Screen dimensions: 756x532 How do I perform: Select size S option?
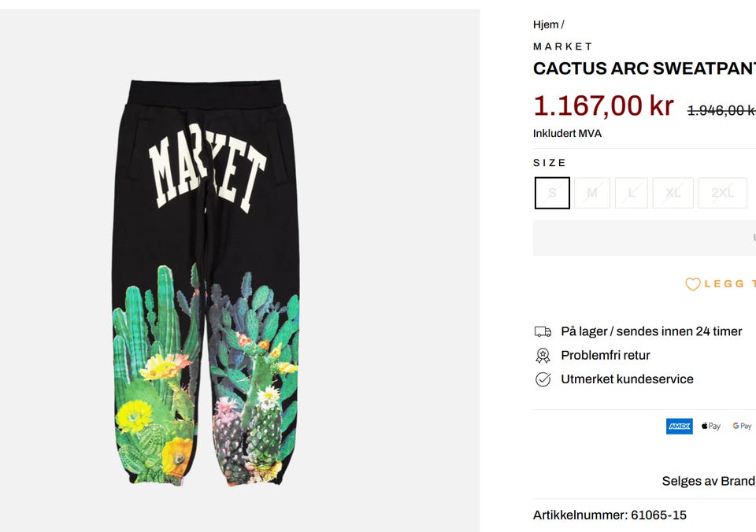click(x=552, y=193)
